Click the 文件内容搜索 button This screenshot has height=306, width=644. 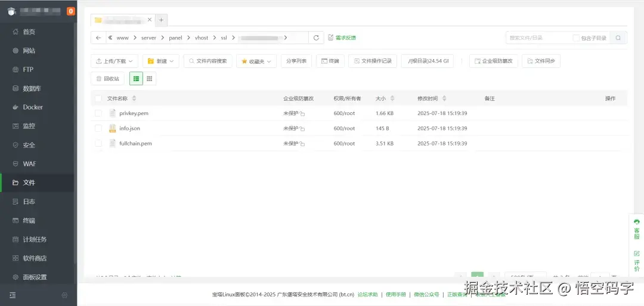[208, 61]
